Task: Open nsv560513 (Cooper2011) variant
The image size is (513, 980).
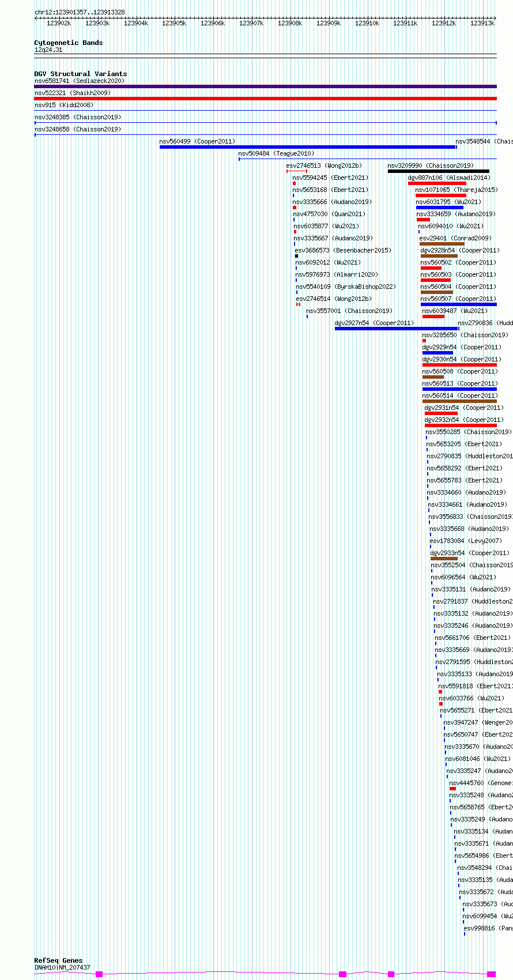Action: click(x=460, y=383)
